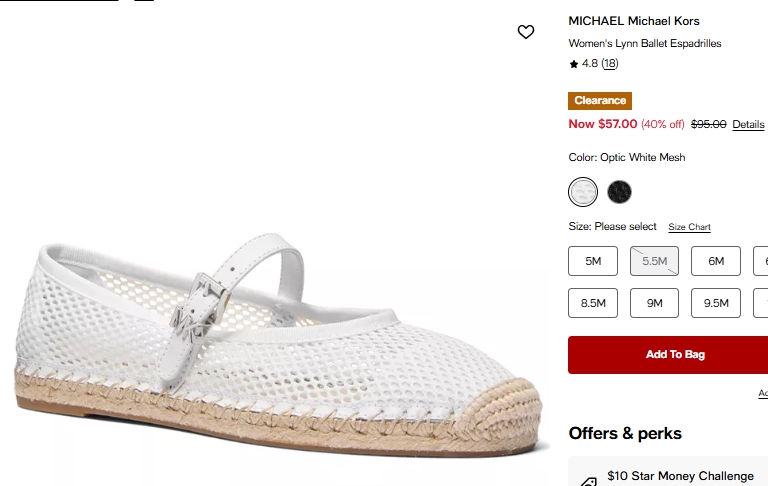Image resolution: width=768 pixels, height=486 pixels.
Task: Open the Size Chart link
Action: [x=689, y=227]
